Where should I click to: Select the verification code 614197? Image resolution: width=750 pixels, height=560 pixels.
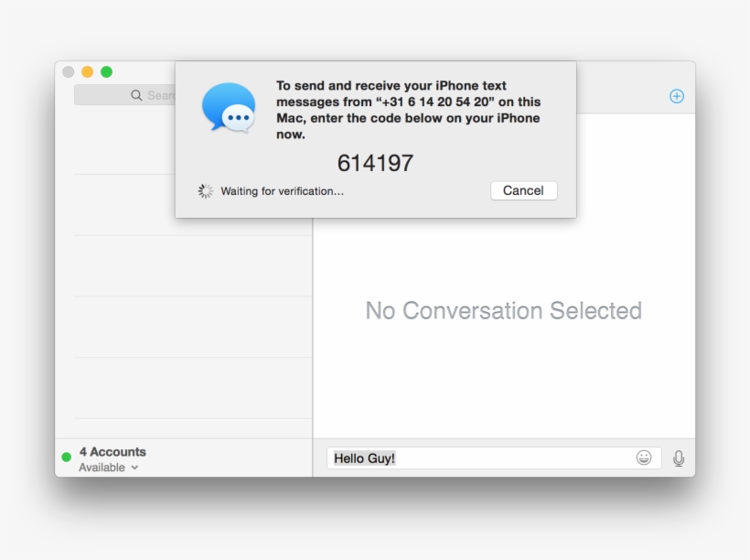pyautogui.click(x=377, y=163)
